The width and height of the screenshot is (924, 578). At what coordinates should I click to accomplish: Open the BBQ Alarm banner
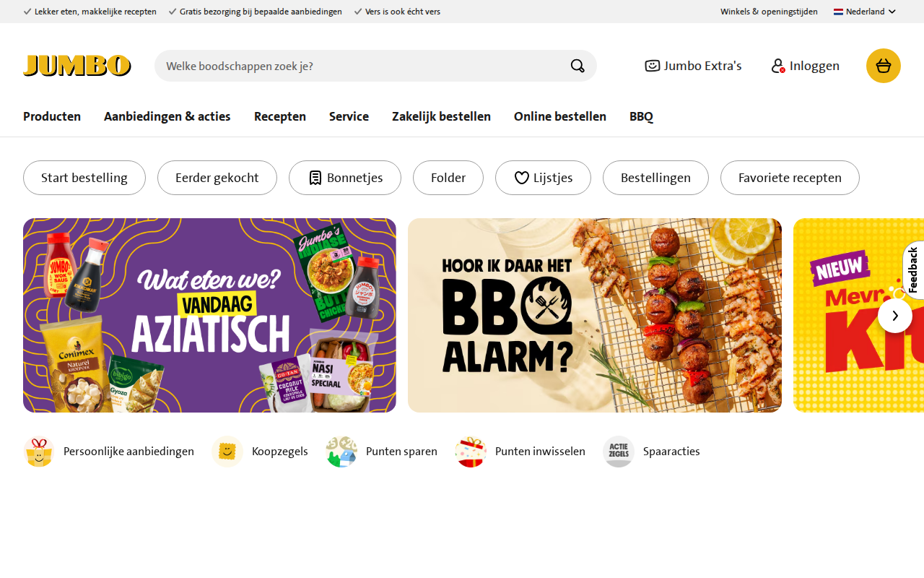pyautogui.click(x=595, y=315)
